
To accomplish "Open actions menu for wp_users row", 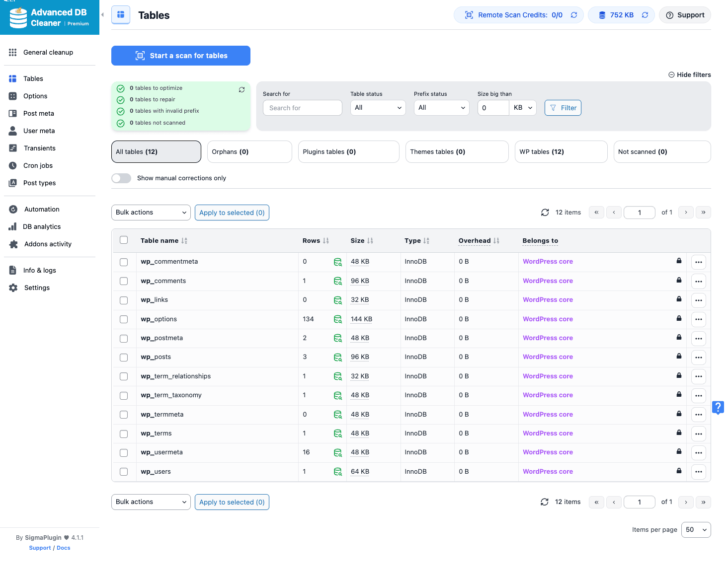I will click(x=699, y=472).
